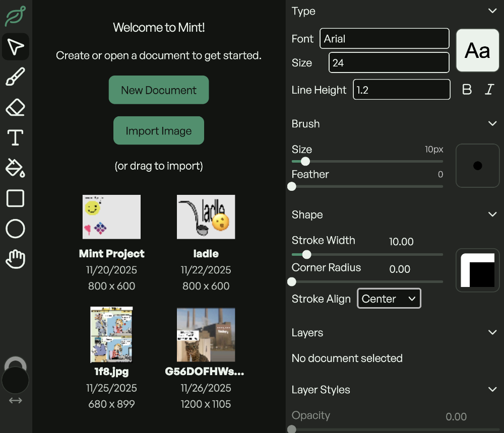This screenshot has height=433, width=504.
Task: Switch to the Hand pan tool
Action: 15,259
